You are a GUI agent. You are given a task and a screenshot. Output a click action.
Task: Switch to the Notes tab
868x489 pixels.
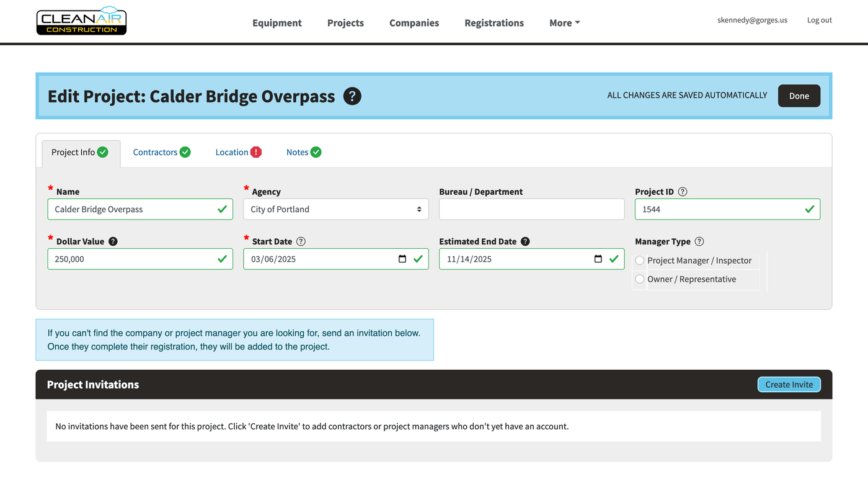304,152
